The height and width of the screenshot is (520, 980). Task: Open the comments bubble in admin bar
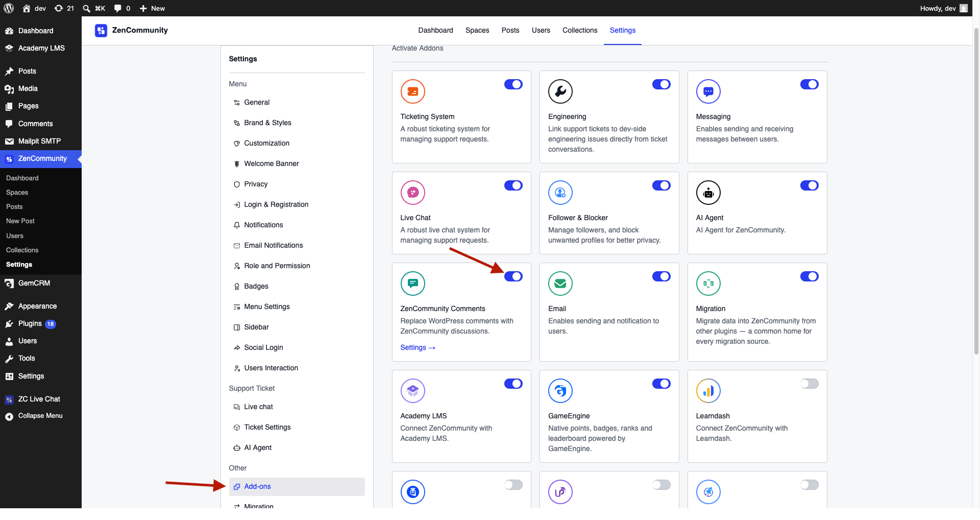122,8
